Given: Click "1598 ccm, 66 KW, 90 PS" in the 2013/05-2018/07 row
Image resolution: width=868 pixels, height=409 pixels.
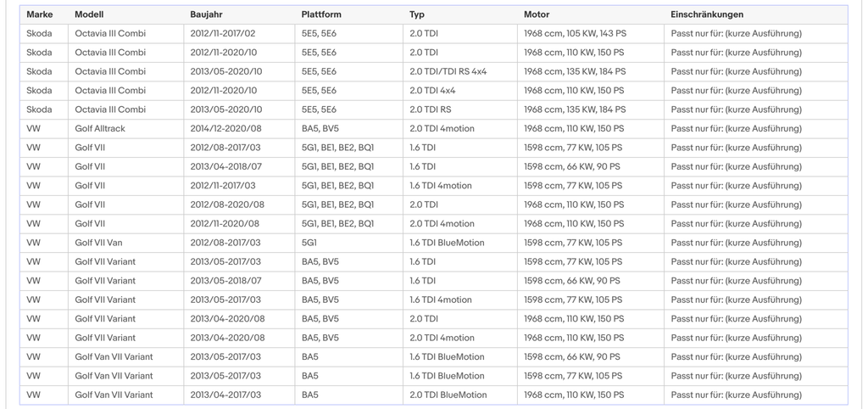Looking at the screenshot, I should pyautogui.click(x=572, y=280).
